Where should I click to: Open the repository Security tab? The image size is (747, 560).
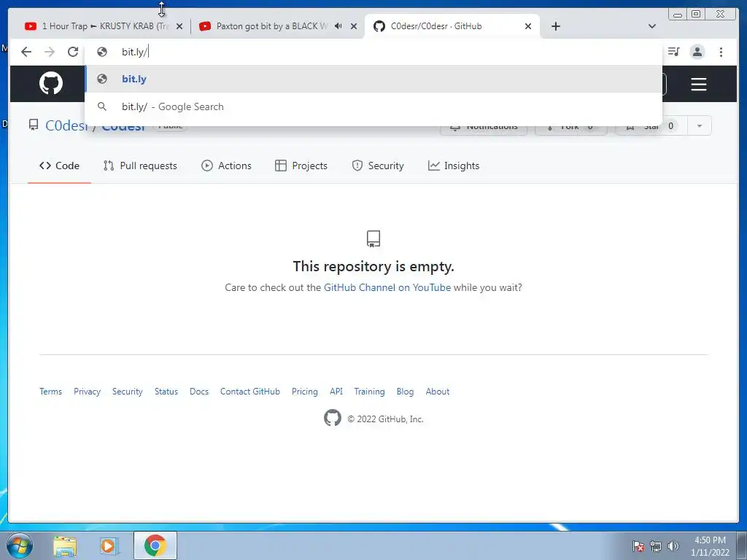378,166
